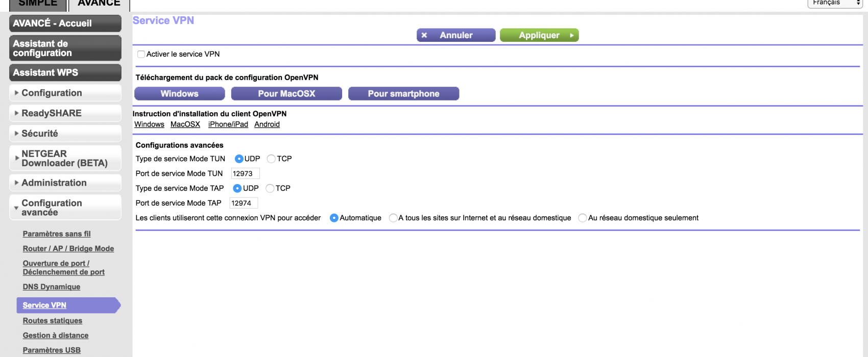The width and height of the screenshot is (868, 357).
Task: Open Ouverture de port / Déclenchement de port
Action: tap(64, 268)
